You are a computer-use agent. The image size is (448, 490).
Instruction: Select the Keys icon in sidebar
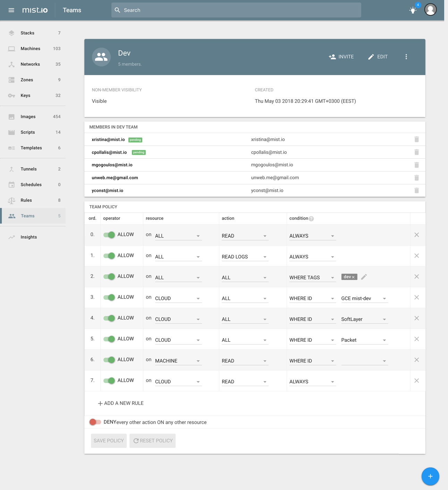click(11, 95)
